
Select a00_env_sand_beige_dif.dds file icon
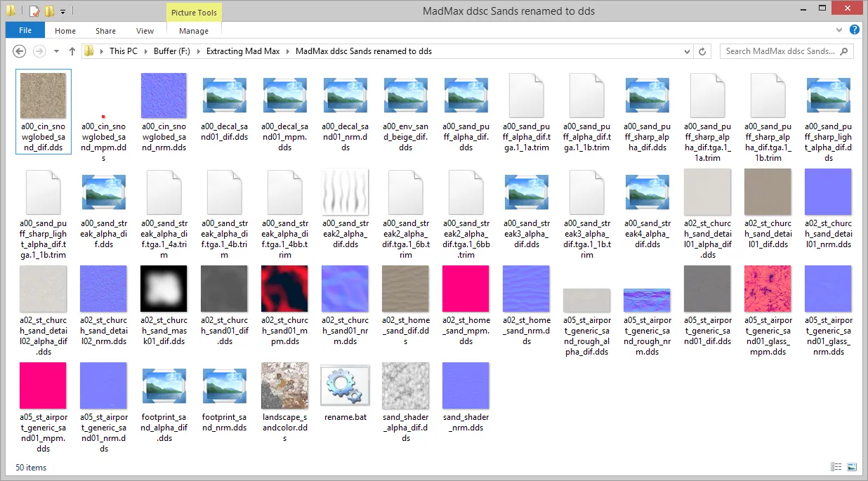pyautogui.click(x=406, y=96)
